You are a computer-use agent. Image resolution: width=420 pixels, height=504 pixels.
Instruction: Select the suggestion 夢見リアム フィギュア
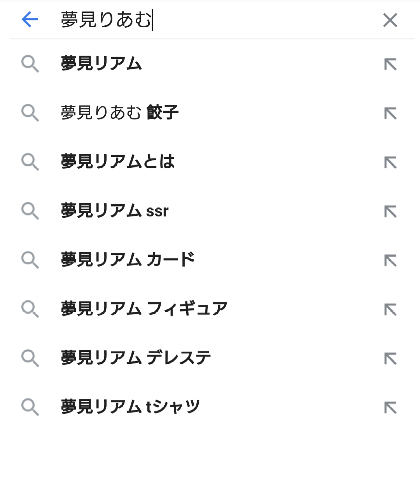(144, 309)
